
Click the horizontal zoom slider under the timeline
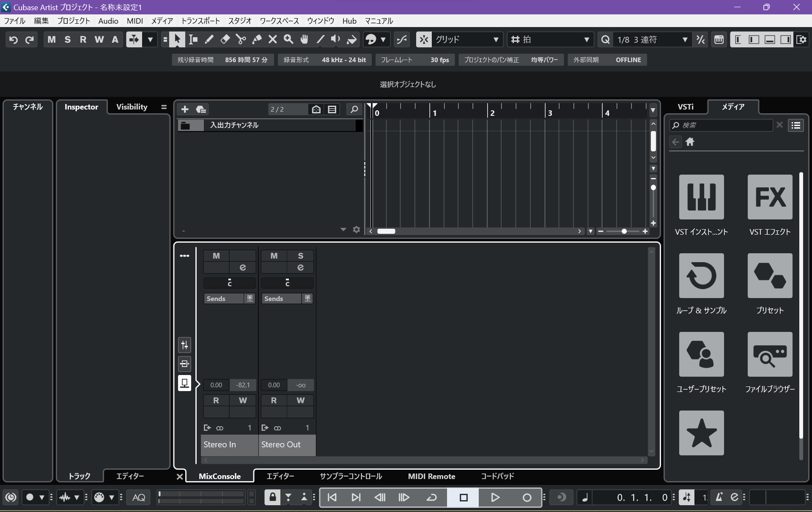tap(623, 231)
